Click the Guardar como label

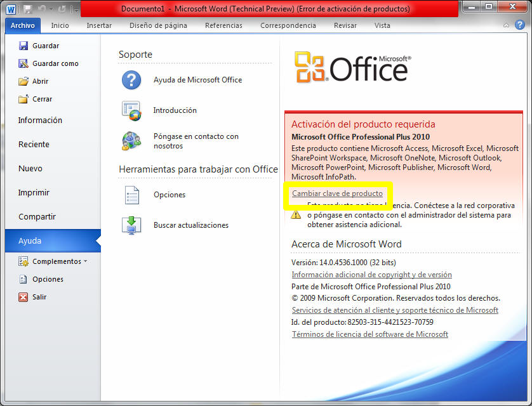(x=55, y=63)
